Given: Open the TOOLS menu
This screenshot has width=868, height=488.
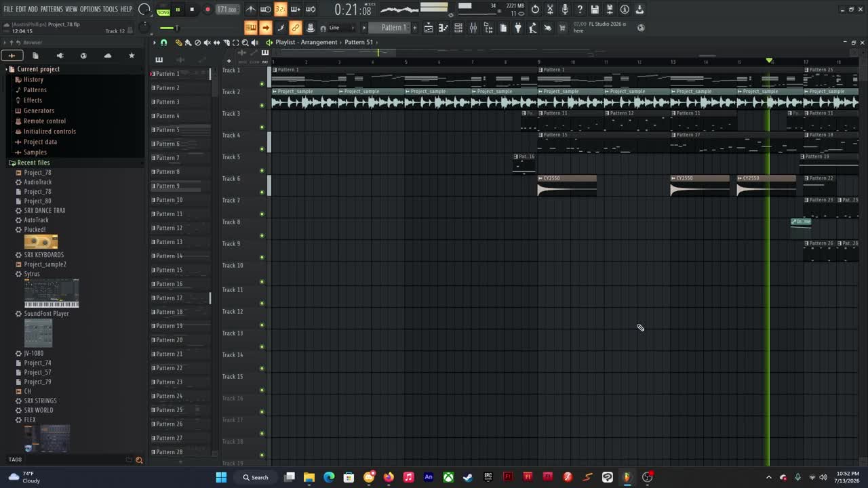Looking at the screenshot, I should [110, 9].
